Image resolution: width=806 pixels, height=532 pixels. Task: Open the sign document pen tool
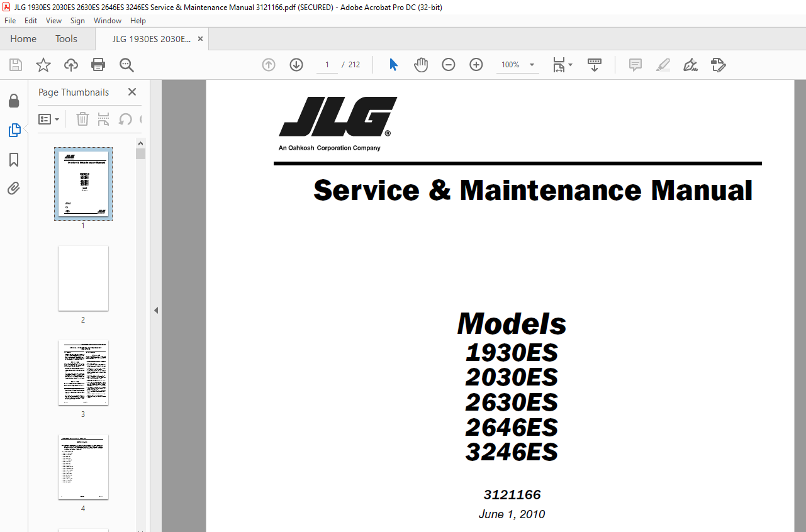[x=691, y=65]
